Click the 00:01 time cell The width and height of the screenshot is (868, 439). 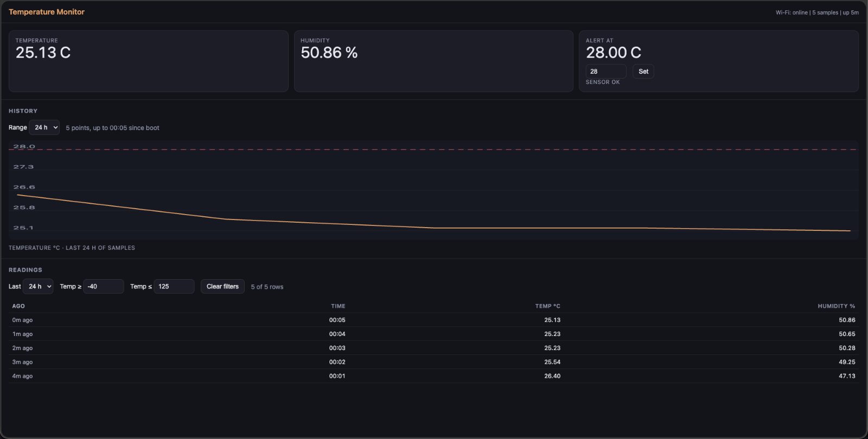click(x=337, y=376)
